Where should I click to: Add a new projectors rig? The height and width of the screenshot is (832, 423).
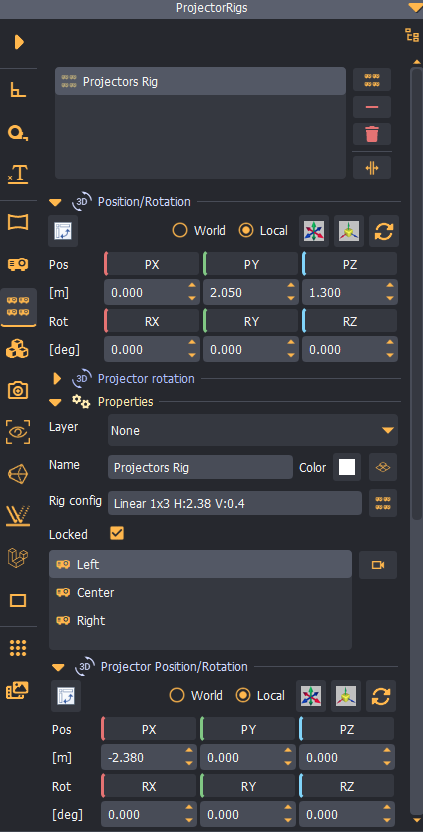[x=372, y=80]
